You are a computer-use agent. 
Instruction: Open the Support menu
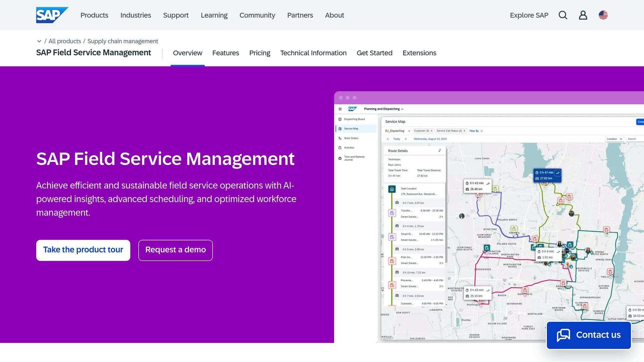point(176,15)
